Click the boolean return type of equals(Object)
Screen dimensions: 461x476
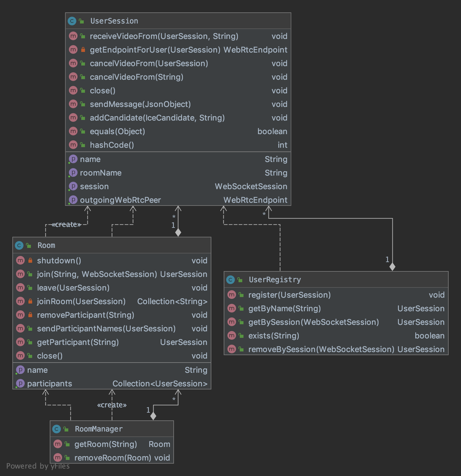[x=273, y=131]
